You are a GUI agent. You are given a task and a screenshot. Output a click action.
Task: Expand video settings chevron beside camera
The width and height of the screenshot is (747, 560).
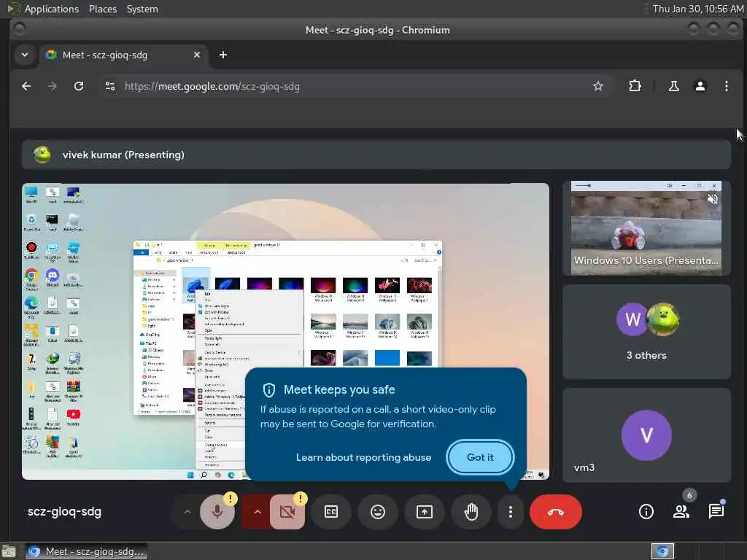click(x=258, y=512)
